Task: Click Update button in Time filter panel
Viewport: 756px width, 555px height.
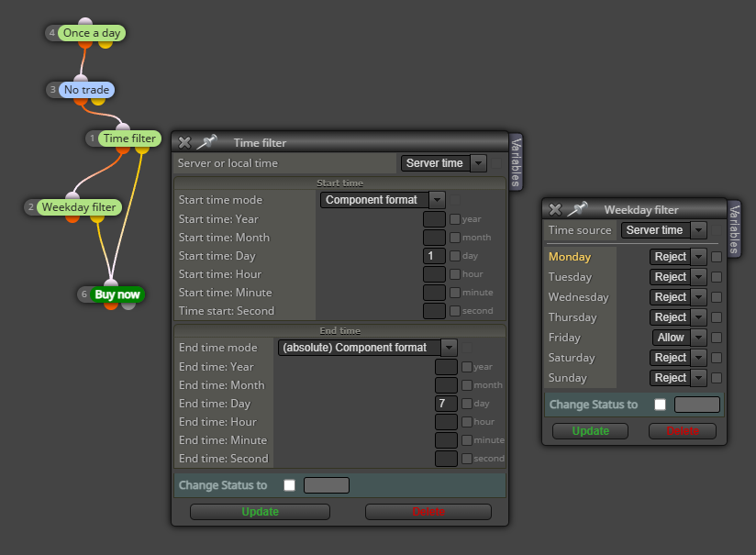Action: click(x=260, y=512)
